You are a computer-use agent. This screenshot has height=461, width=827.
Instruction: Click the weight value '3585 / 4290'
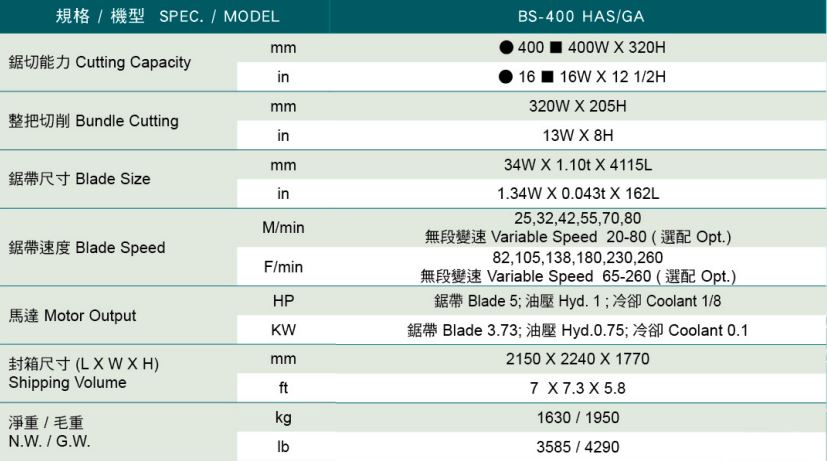click(578, 447)
